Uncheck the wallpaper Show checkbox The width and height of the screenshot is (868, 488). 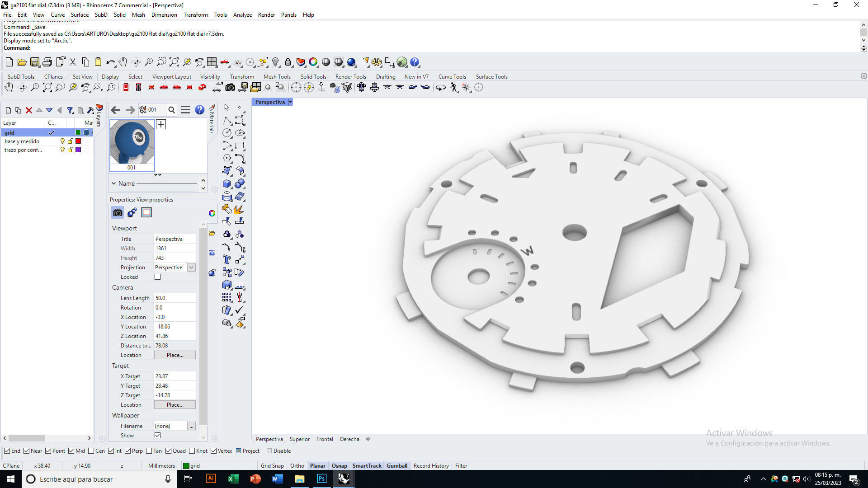click(x=157, y=435)
